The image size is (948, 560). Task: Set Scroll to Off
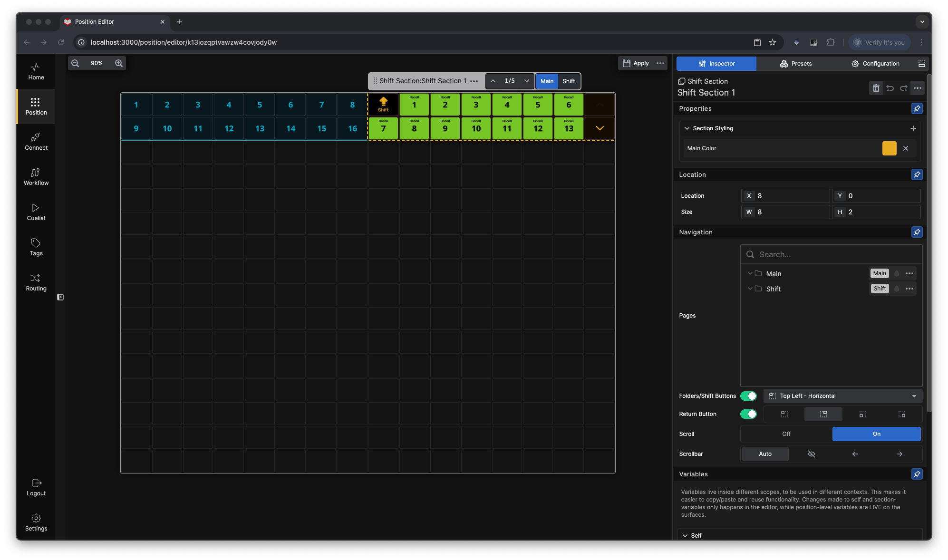(x=786, y=434)
